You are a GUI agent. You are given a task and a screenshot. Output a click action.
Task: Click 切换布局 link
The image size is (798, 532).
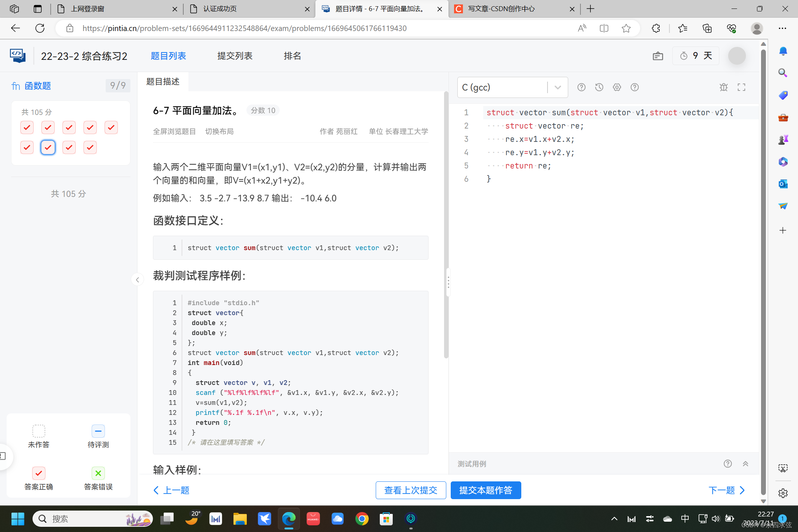pos(219,132)
